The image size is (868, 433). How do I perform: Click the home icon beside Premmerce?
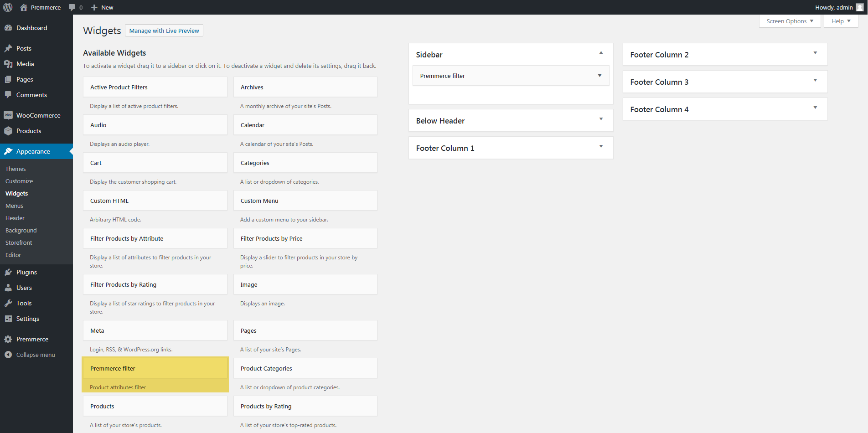[24, 7]
